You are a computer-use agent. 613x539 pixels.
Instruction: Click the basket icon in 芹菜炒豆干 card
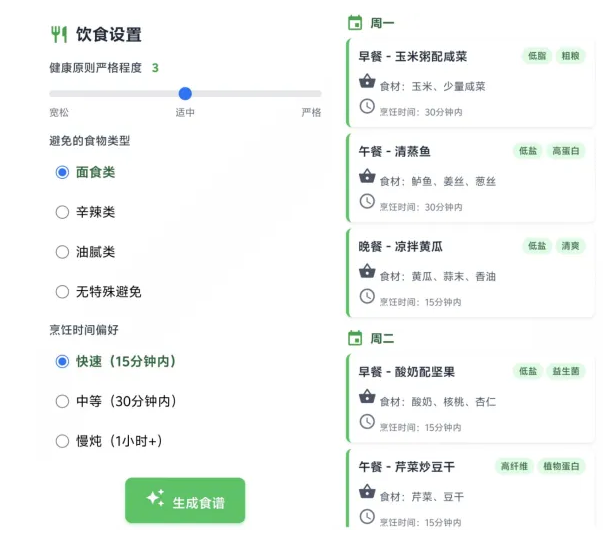coord(367,493)
